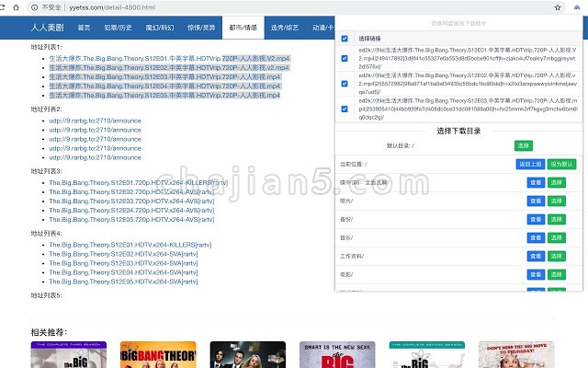
Task: Open 生活大爆炸 S12E03 720P mp4 link
Action: (165, 77)
